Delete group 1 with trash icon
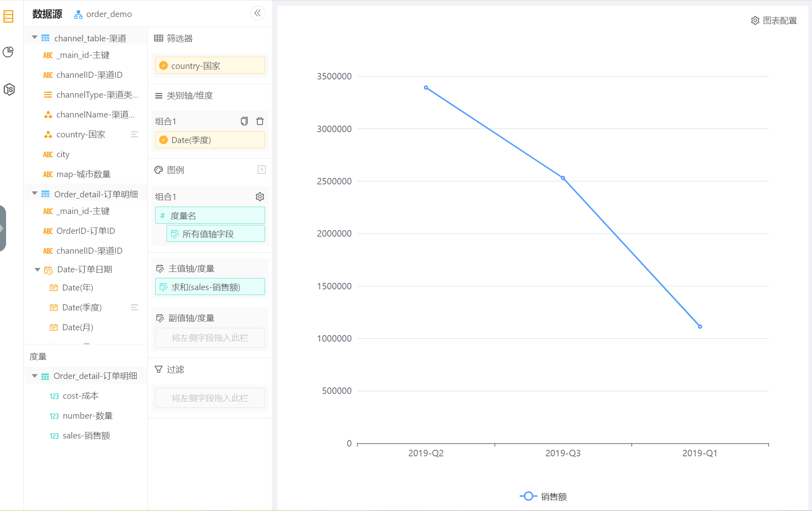812x511 pixels. 260,121
